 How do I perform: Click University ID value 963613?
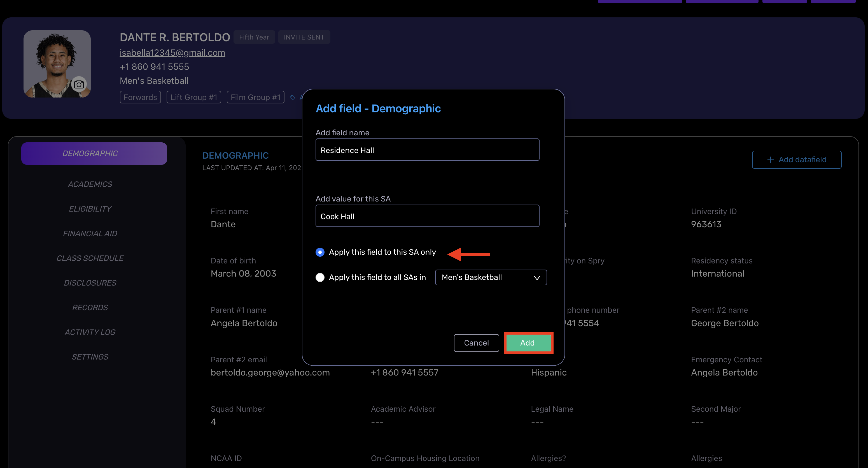(x=706, y=224)
